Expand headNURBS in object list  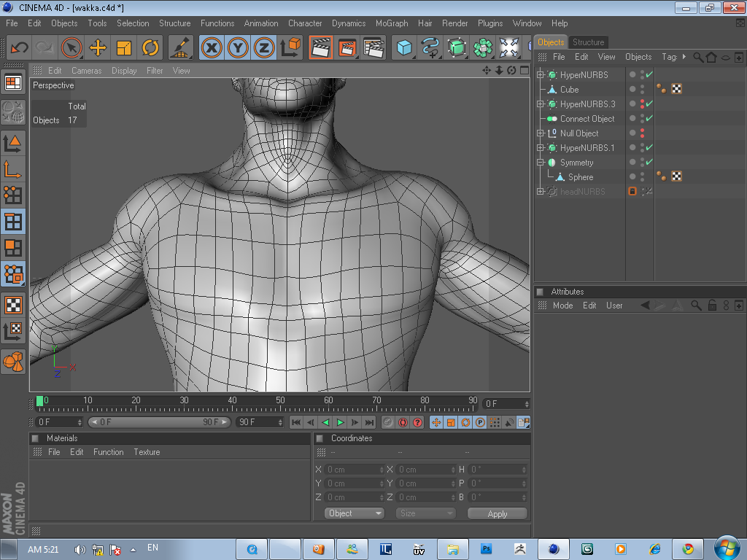coord(540,192)
